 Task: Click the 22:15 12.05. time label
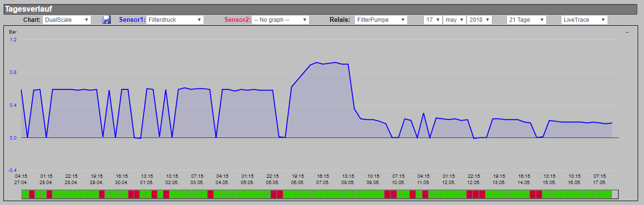[x=474, y=179]
